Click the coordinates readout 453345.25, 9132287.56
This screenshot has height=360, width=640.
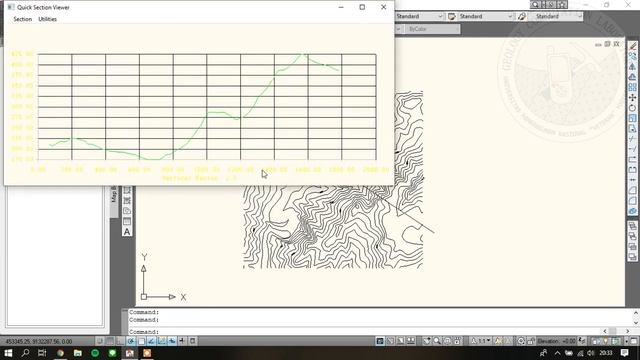coord(39,341)
